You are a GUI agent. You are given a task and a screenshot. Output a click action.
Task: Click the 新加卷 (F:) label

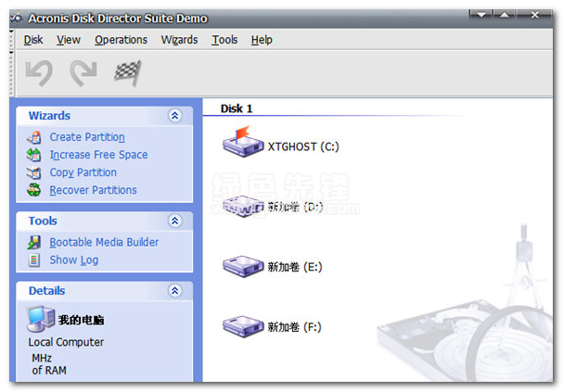coord(294,327)
